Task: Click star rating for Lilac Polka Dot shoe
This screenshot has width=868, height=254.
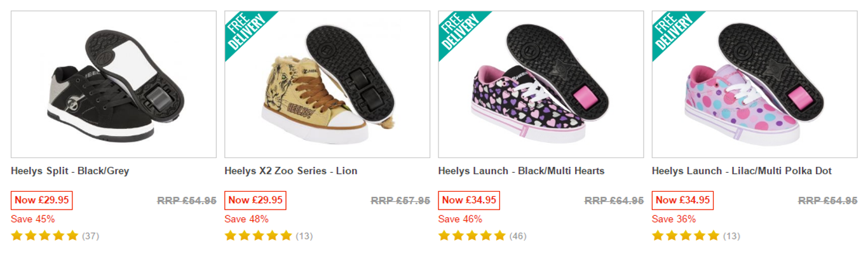Action: 685,236
